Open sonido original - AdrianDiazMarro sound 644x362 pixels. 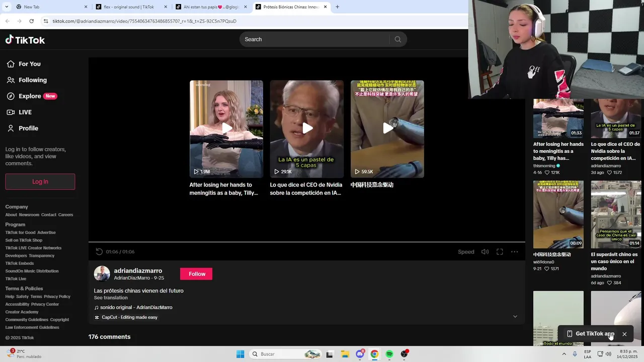(133, 307)
